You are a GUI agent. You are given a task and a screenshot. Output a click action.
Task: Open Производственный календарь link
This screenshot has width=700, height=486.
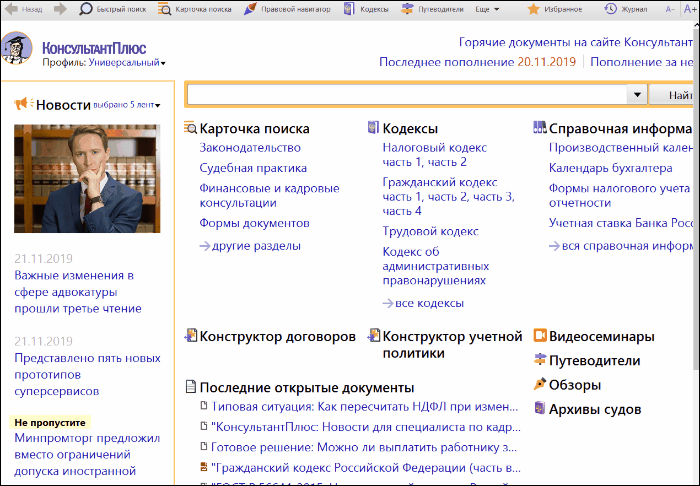621,148
